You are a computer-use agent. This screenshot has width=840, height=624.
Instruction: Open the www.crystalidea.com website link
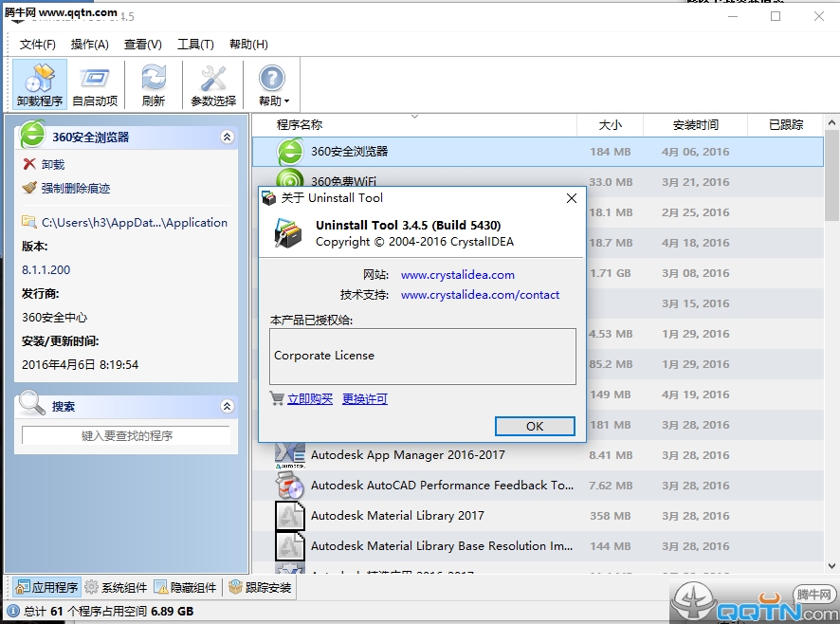[458, 274]
